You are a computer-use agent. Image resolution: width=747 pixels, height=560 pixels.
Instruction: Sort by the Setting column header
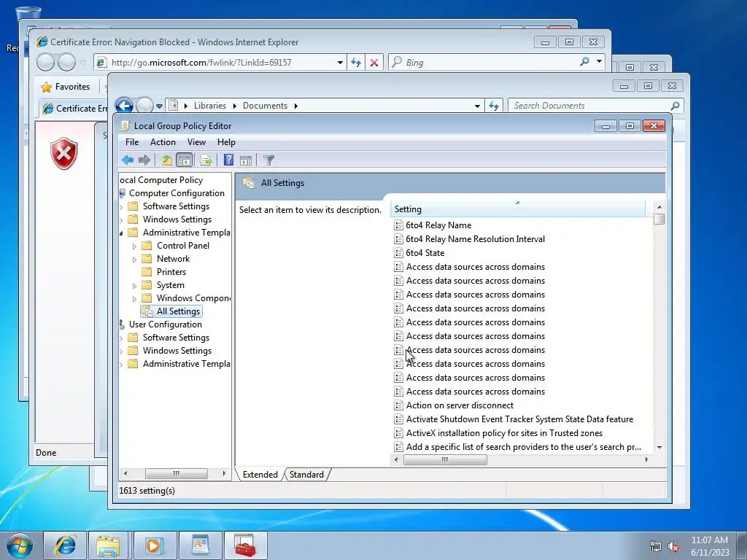tap(518, 209)
